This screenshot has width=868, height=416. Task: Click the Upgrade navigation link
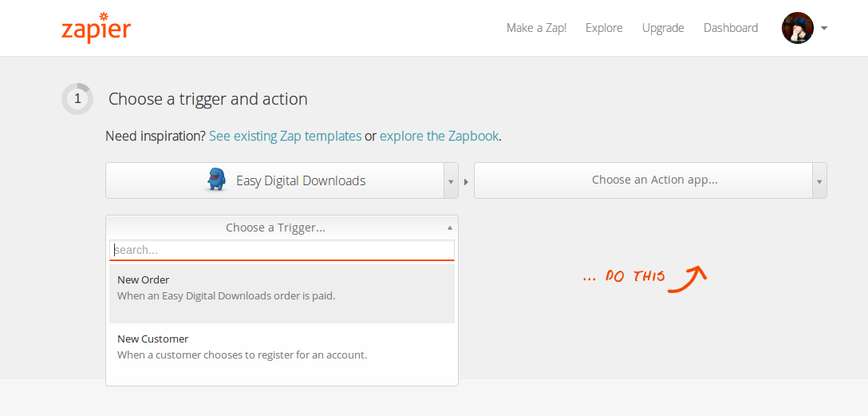click(x=663, y=28)
